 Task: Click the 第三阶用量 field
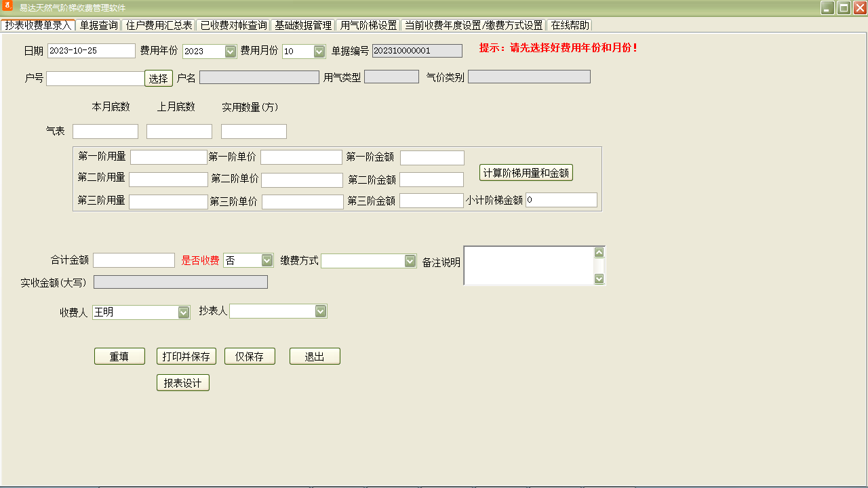click(168, 202)
